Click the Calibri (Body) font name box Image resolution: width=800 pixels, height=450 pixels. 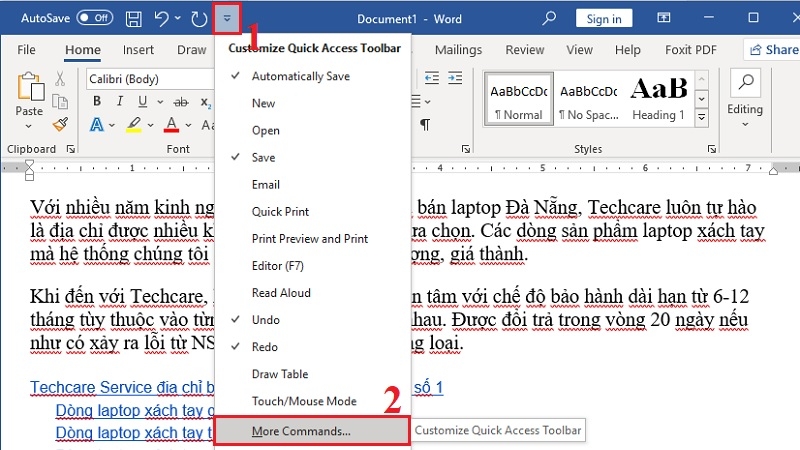point(150,79)
